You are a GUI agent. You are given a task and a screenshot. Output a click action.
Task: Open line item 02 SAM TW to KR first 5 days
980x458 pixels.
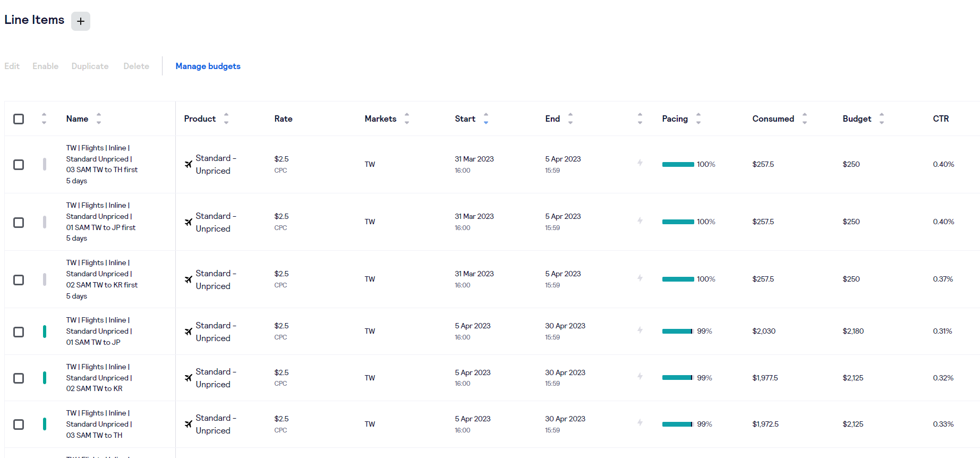tap(102, 279)
